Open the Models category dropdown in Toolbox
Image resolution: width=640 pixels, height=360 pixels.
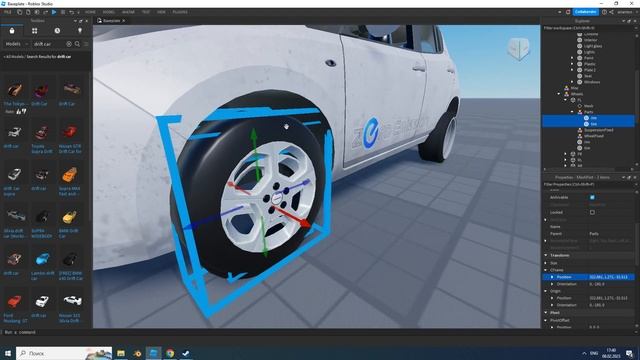point(17,44)
